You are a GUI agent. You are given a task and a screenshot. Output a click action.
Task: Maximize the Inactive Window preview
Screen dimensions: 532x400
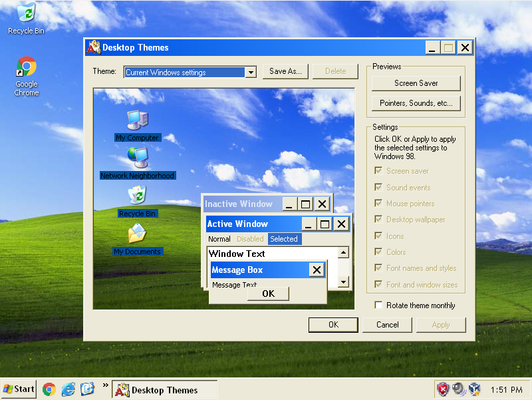point(305,204)
